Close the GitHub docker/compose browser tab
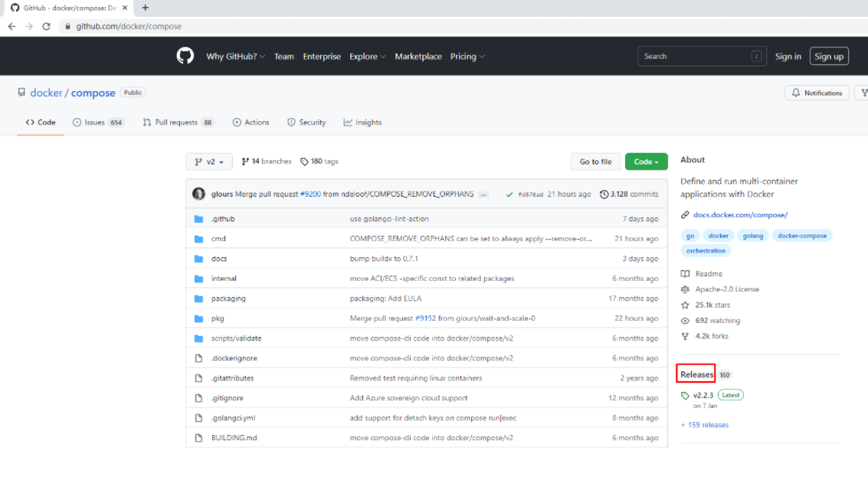 [125, 8]
